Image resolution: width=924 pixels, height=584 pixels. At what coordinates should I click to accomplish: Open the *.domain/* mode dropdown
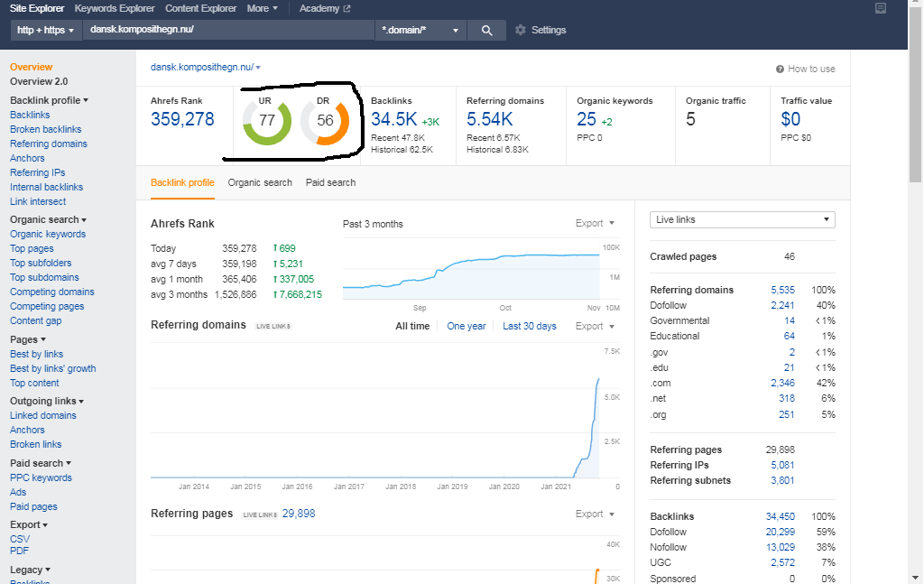(420, 30)
